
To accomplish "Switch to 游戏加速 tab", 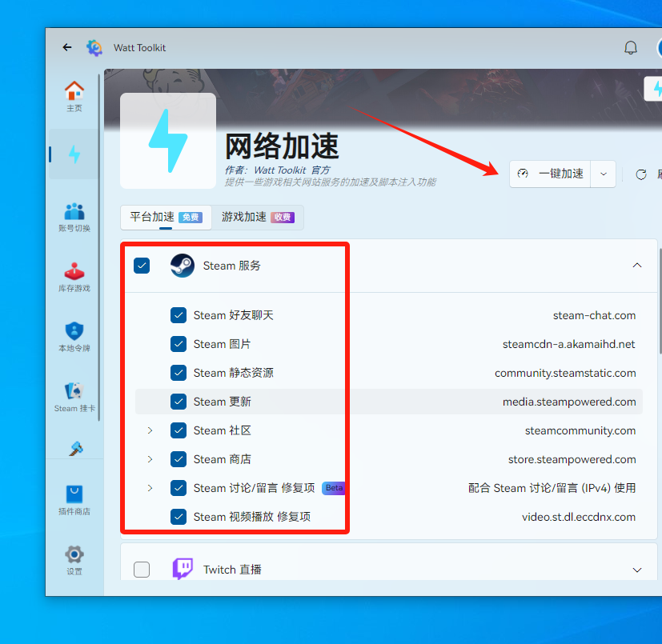I will [258, 218].
